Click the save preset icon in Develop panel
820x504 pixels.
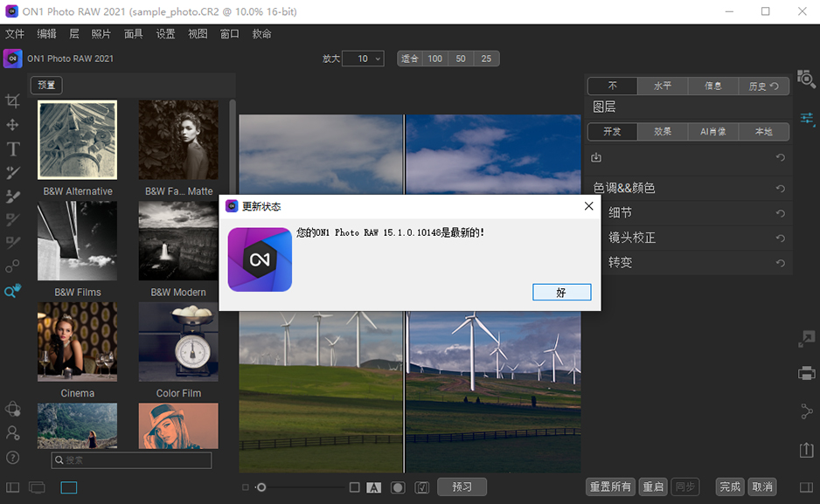click(596, 157)
